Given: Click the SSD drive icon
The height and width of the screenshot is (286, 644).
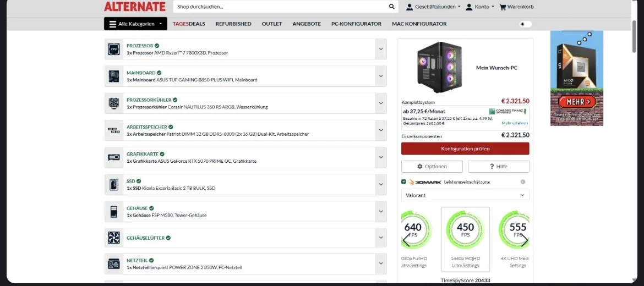Looking at the screenshot, I should [114, 185].
